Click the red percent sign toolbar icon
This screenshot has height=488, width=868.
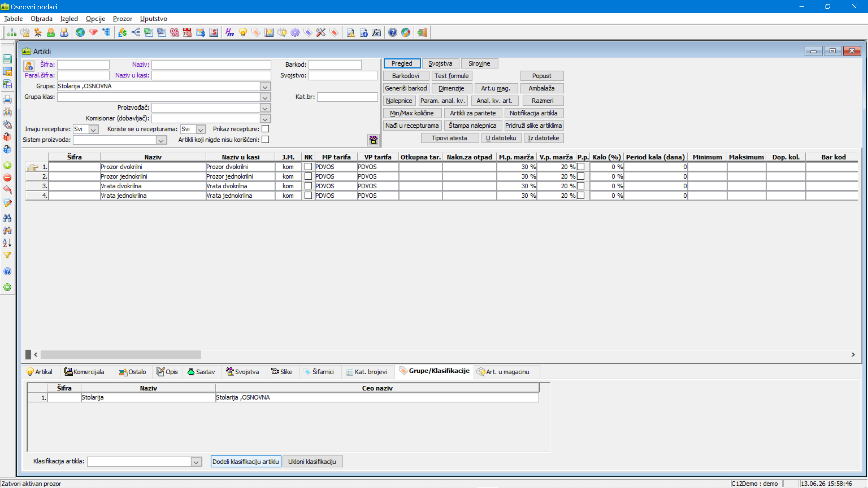175,32
